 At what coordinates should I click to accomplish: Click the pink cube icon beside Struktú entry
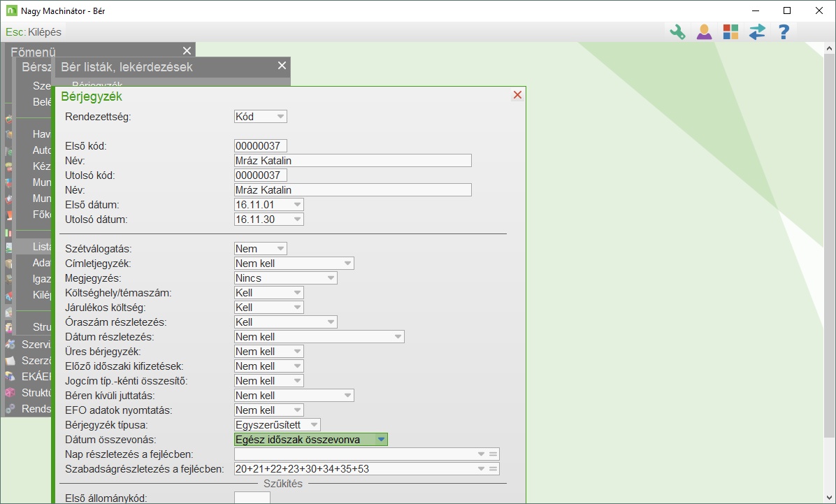point(10,393)
